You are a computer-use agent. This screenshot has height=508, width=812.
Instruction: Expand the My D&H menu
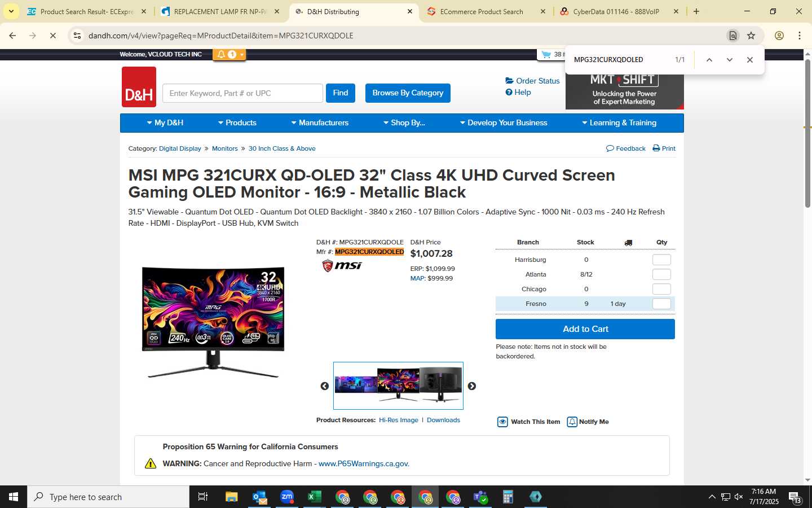click(165, 123)
